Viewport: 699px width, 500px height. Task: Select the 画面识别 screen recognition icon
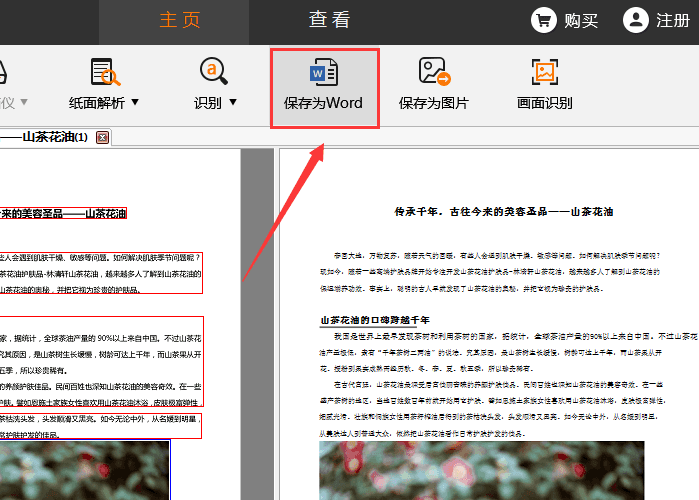(544, 72)
